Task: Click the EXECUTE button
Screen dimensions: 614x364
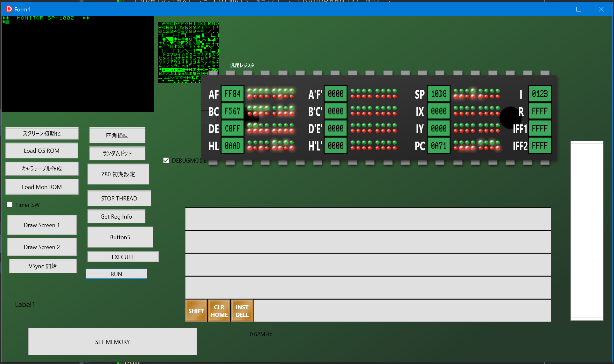Action: [123, 256]
